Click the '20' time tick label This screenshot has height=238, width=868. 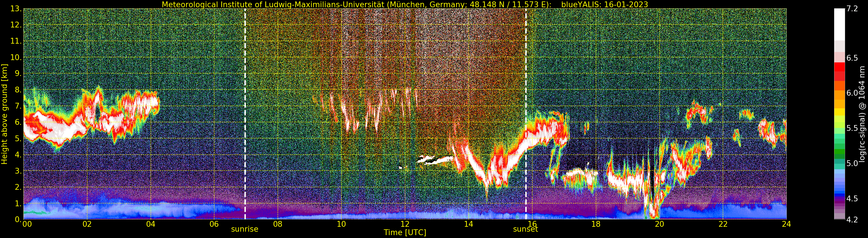click(x=659, y=224)
